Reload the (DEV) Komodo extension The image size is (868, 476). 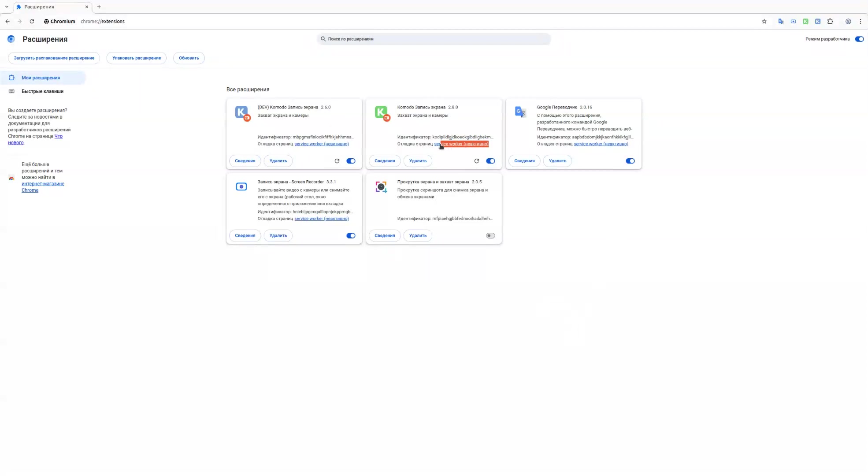coord(337,161)
